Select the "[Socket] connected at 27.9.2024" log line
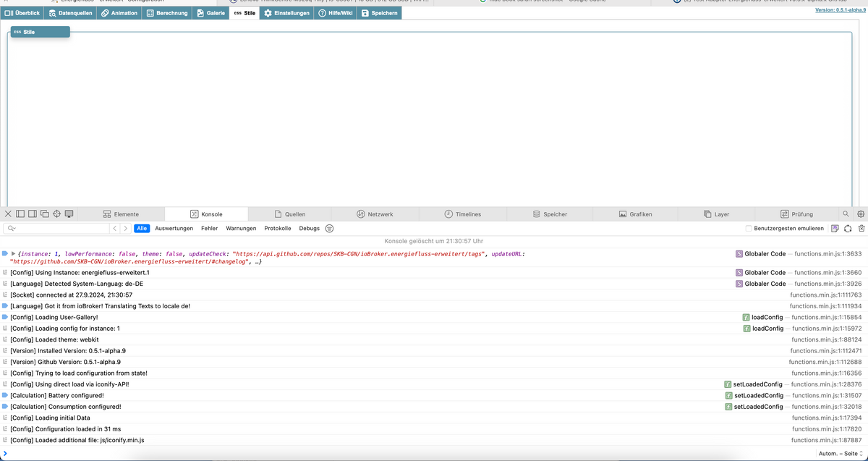Image resolution: width=868 pixels, height=461 pixels. pos(434,295)
